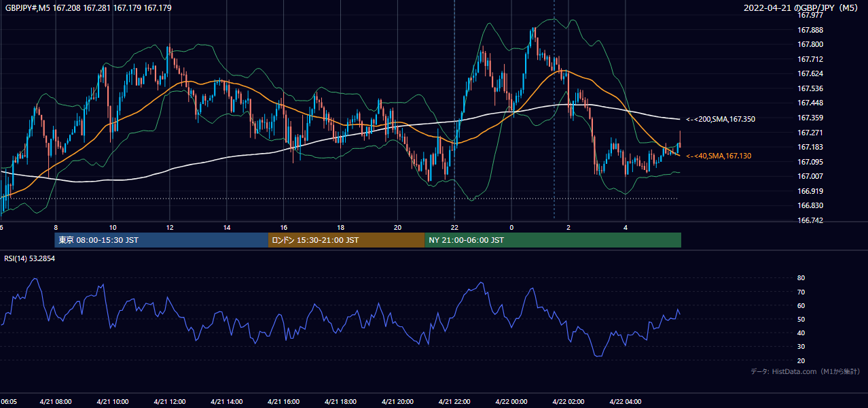The image size is (868, 408).
Task: Click price axis value 167.624
Action: tap(810, 73)
